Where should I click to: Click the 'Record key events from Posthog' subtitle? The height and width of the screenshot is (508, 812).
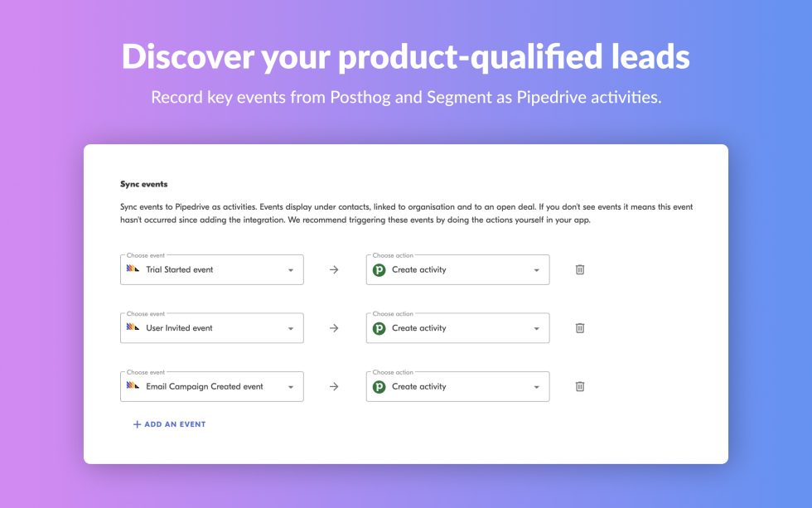tap(406, 97)
